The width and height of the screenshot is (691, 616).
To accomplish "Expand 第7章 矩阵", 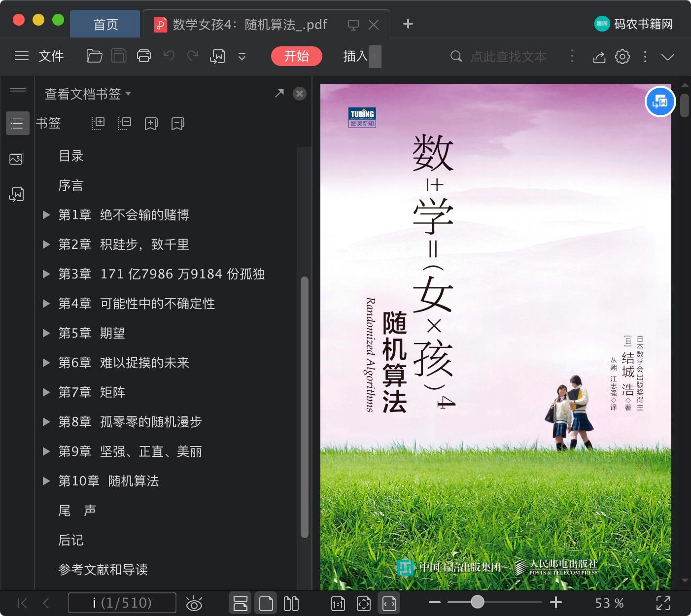I will pos(46,392).
